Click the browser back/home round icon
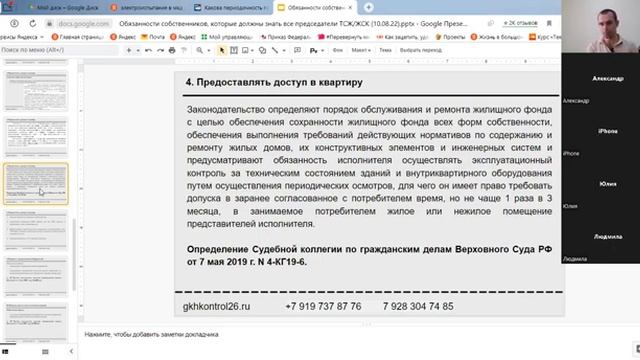This screenshot has height=360, width=640. click(14, 24)
